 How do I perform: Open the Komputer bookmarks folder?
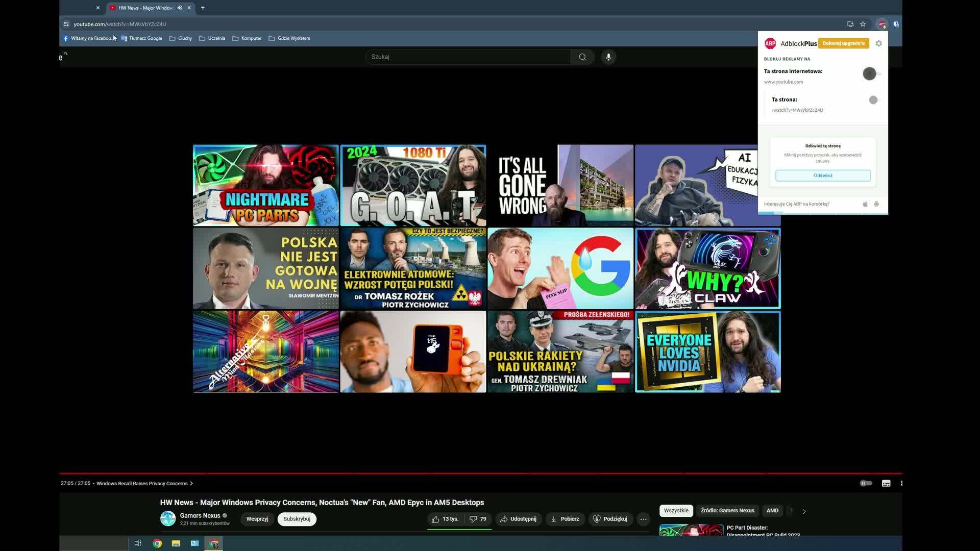pos(247,38)
